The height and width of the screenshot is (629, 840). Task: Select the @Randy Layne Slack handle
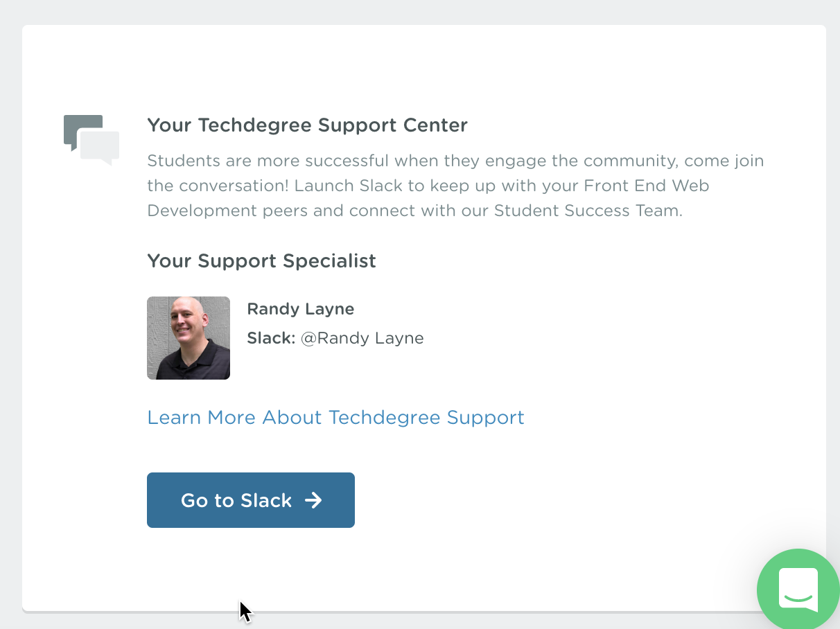coord(362,338)
